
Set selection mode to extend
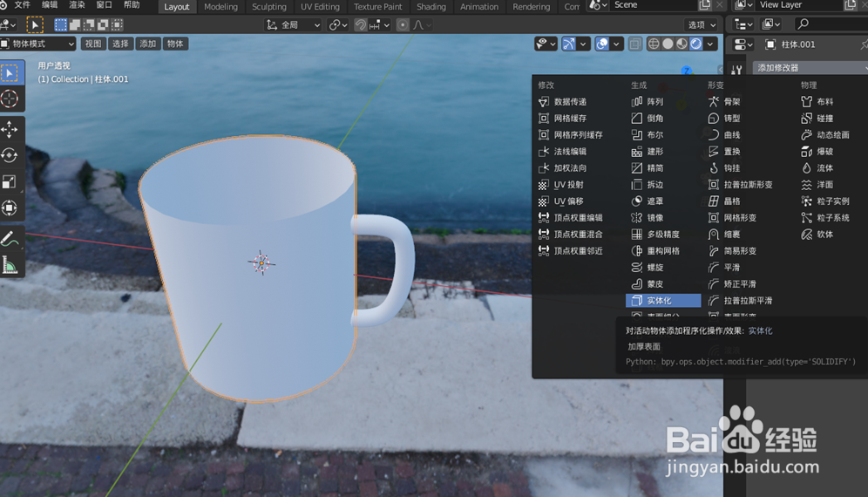pyautogui.click(x=75, y=25)
